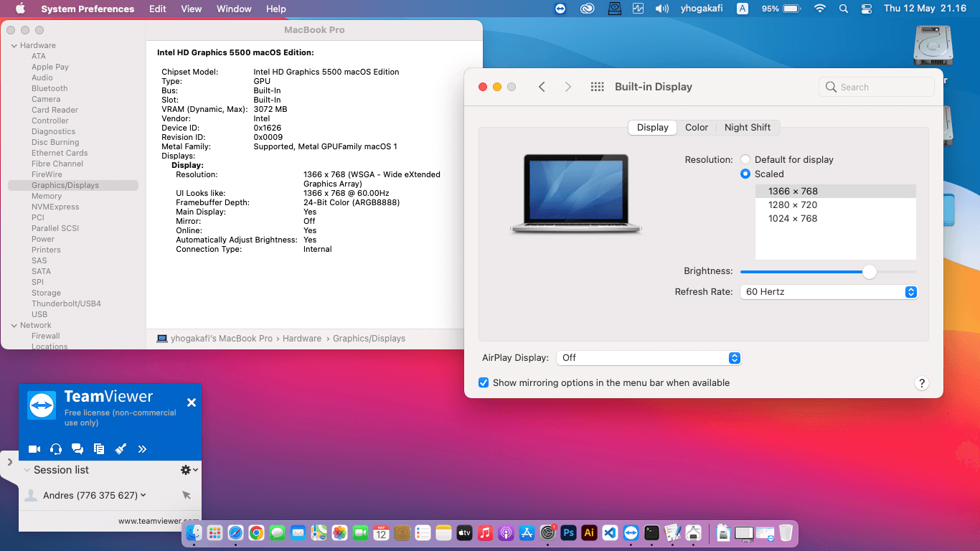This screenshot has height=551, width=980.
Task: Open the TeamViewer chat bubbles icon
Action: pos(77,449)
